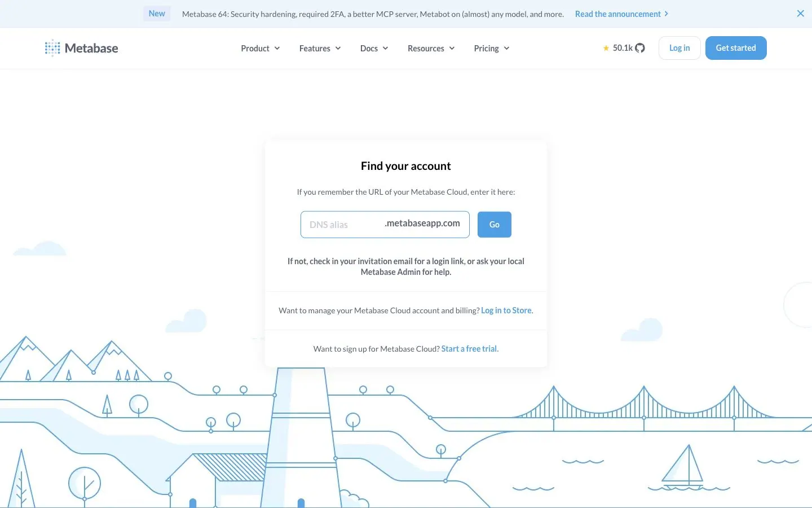
Task: Click the .metabaseapp.com suffix text
Action: coord(422,224)
